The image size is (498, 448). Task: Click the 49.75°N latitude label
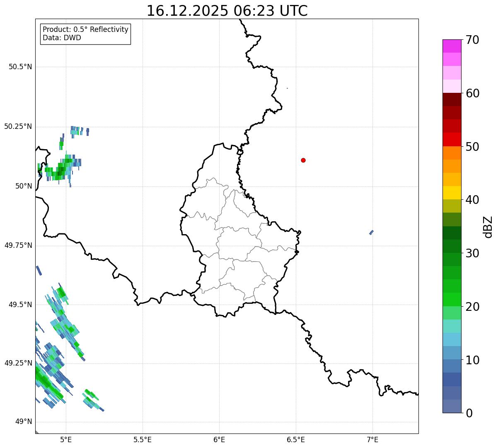point(18,245)
